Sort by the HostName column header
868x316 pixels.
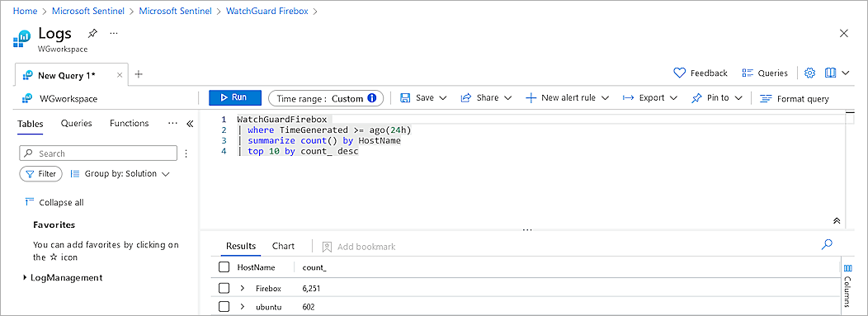click(257, 268)
